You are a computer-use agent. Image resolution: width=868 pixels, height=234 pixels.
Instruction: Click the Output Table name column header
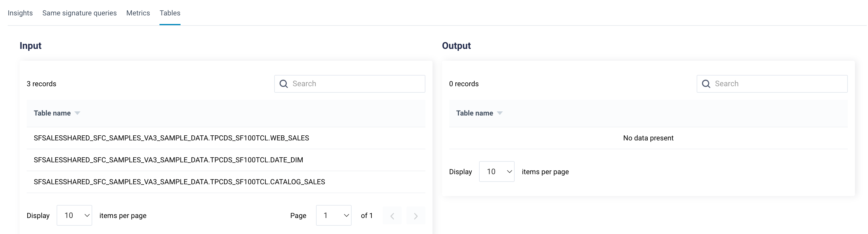point(474,113)
